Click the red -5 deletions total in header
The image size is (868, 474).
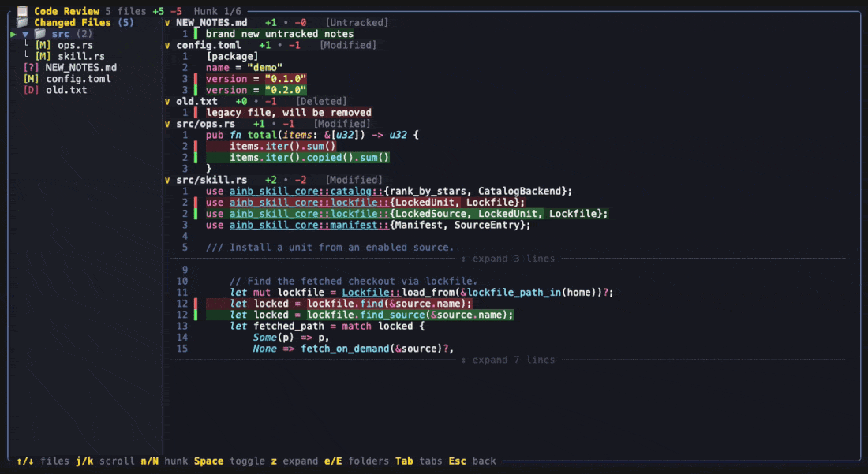[176, 11]
